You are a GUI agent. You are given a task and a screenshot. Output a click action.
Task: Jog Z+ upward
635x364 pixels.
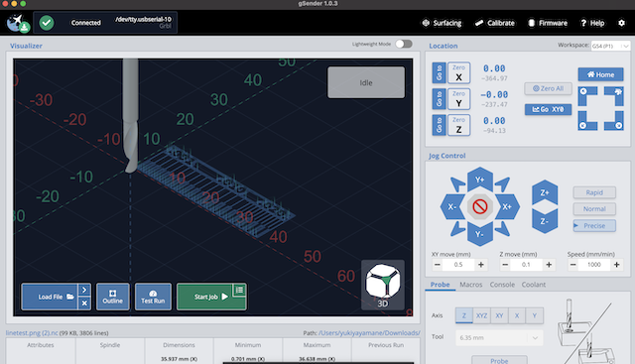[x=545, y=192]
